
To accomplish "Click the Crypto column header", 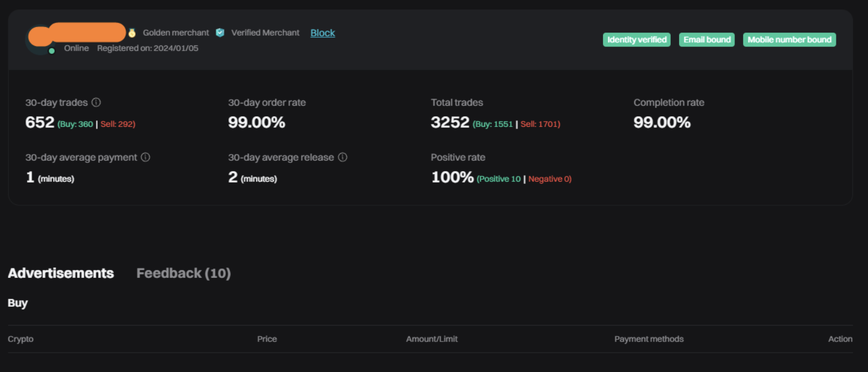I will (21, 339).
